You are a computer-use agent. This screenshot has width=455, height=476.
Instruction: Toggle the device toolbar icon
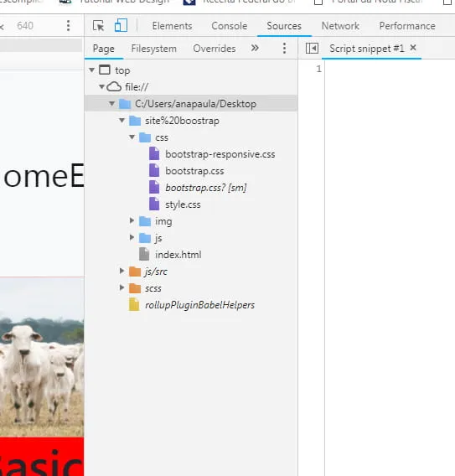tap(121, 25)
